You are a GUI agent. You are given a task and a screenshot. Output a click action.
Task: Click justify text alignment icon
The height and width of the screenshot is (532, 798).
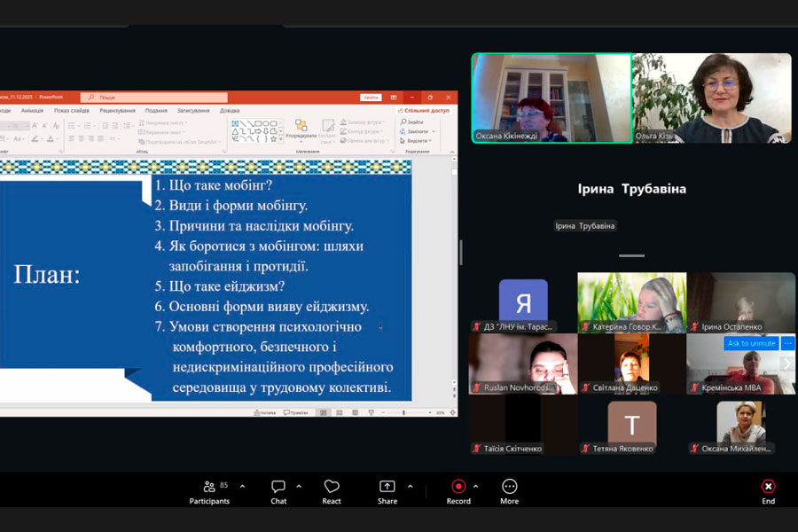click(100, 138)
